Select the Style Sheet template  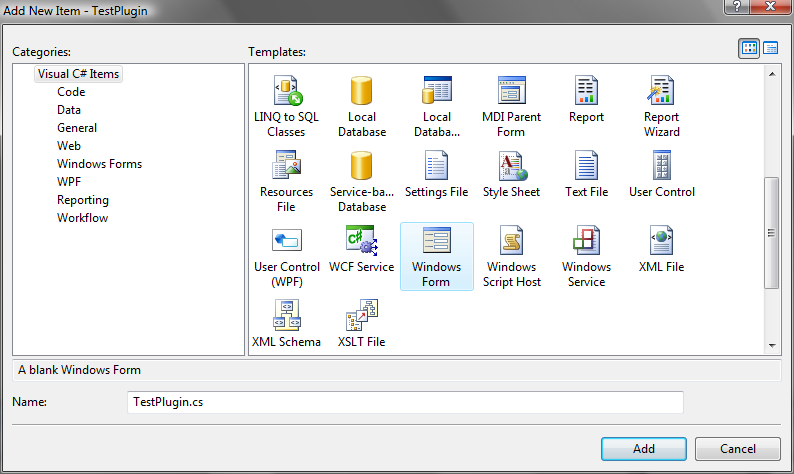511,174
